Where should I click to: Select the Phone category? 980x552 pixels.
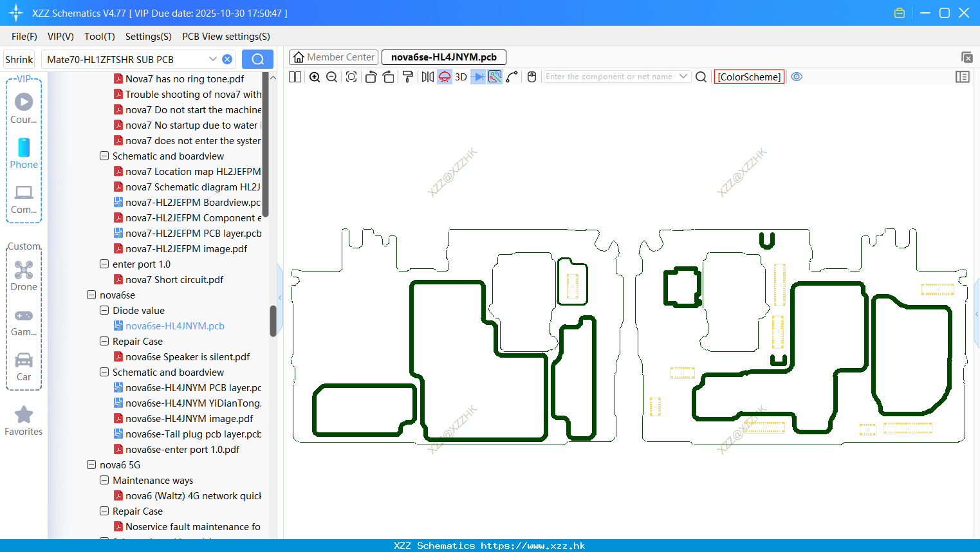[24, 153]
